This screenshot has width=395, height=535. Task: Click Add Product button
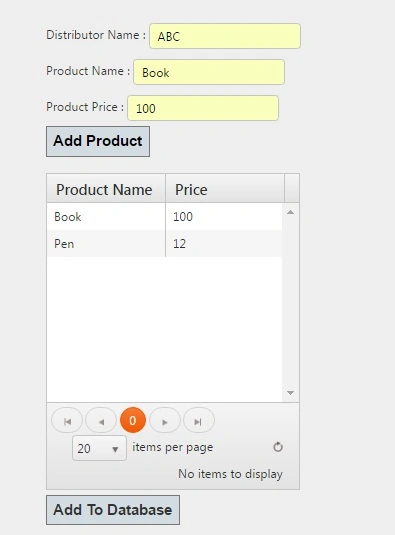[98, 142]
